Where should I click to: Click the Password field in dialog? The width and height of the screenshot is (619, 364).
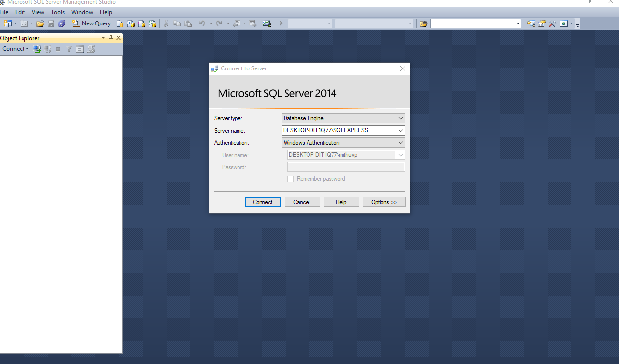346,167
